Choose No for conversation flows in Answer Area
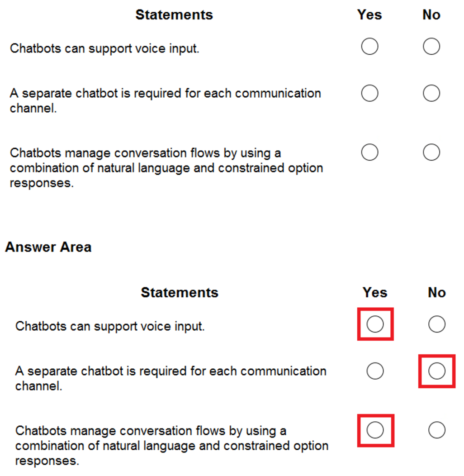Image resolution: width=464 pixels, height=476 pixels. click(x=437, y=430)
